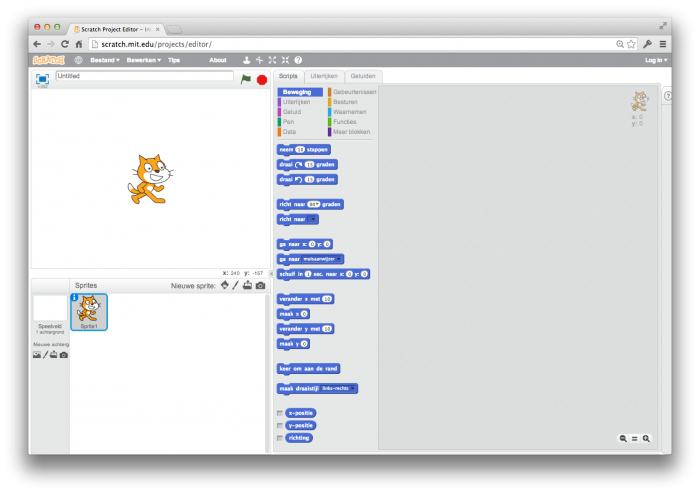Upload sprite from file
Viewport: 700px width, 494px height.
pyautogui.click(x=247, y=285)
